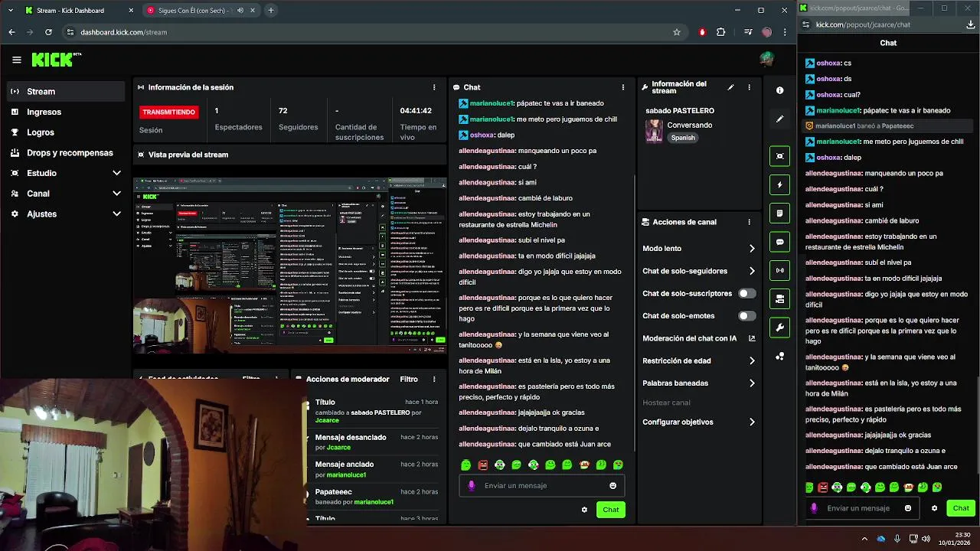This screenshot has width=980, height=551.
Task: Open Drops y recompensas in sidebar
Action: tap(66, 152)
